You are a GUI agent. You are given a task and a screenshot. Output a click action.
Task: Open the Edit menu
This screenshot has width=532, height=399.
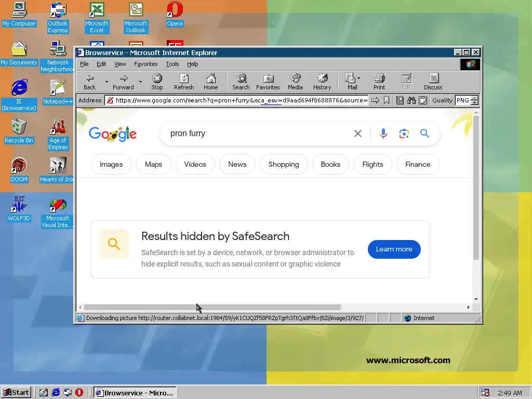click(x=101, y=64)
